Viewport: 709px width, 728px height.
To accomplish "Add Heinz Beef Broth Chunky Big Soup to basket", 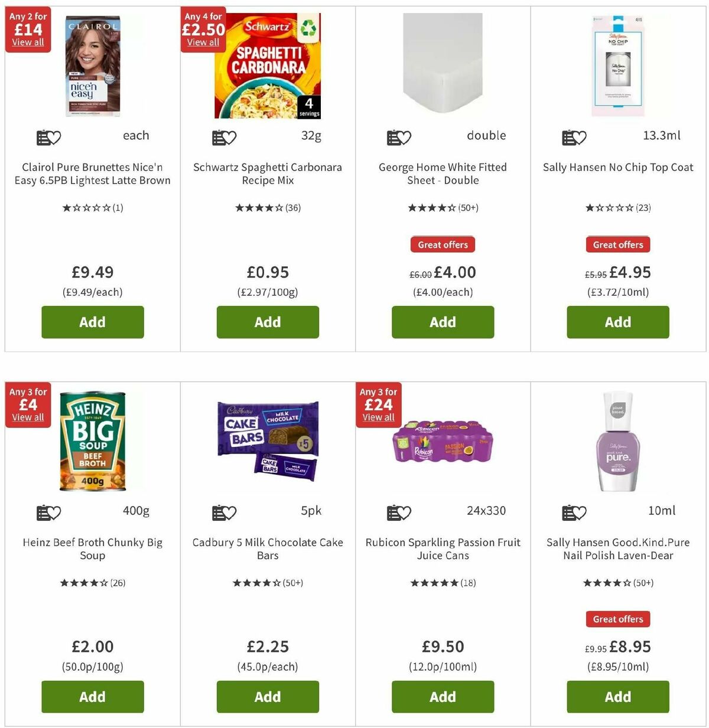I will tap(92, 697).
